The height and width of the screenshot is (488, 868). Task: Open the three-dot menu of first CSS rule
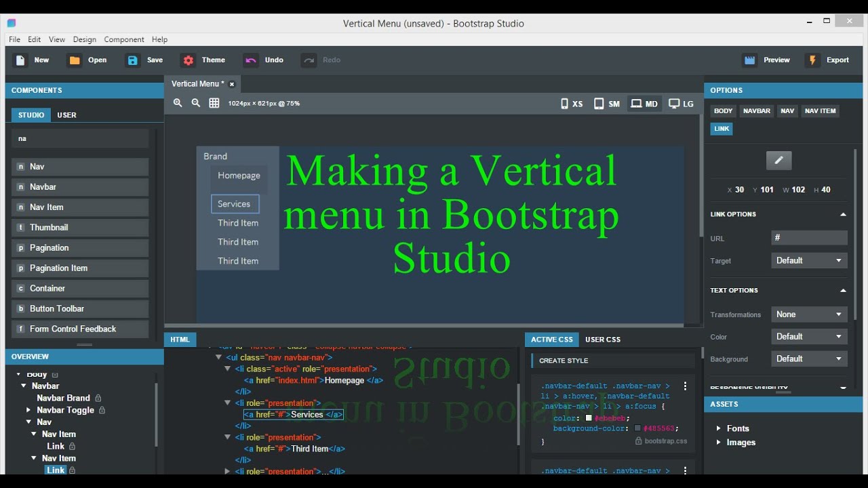pos(686,386)
